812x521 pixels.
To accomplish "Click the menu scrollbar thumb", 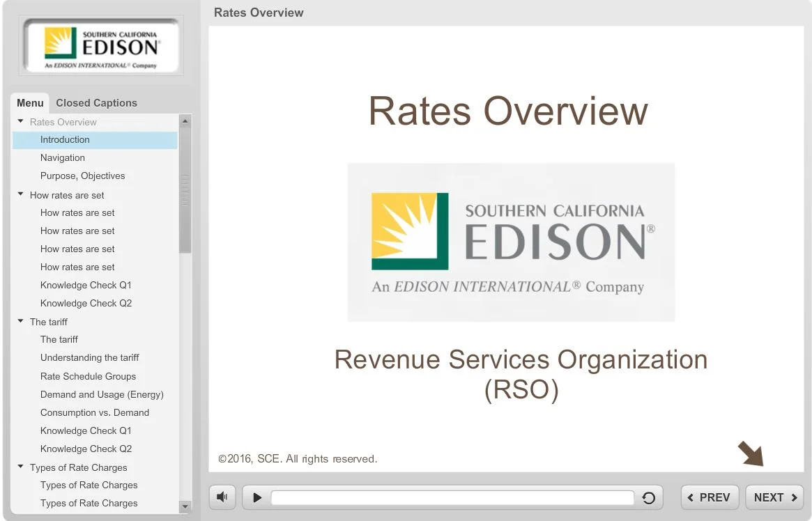I will click(x=185, y=190).
